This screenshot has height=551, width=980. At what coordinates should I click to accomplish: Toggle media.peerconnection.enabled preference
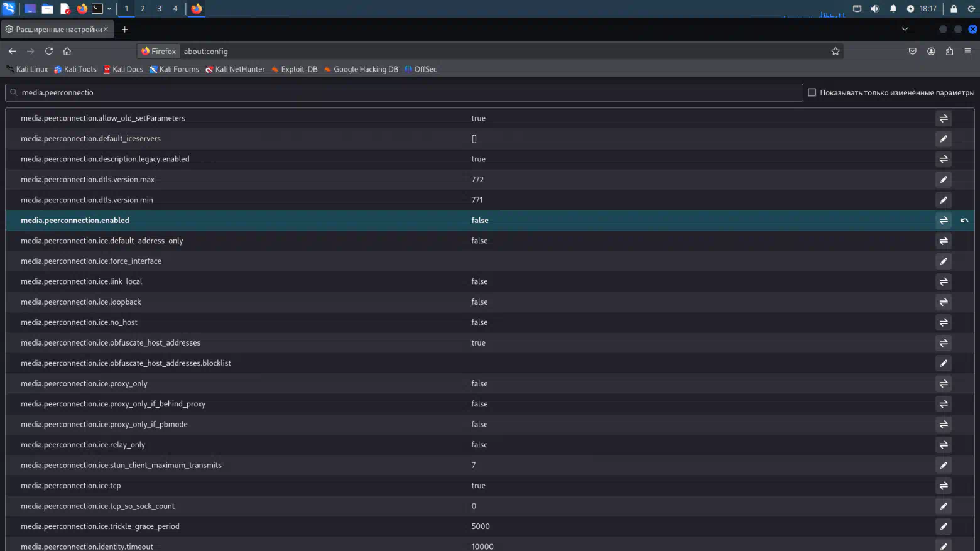coord(943,221)
